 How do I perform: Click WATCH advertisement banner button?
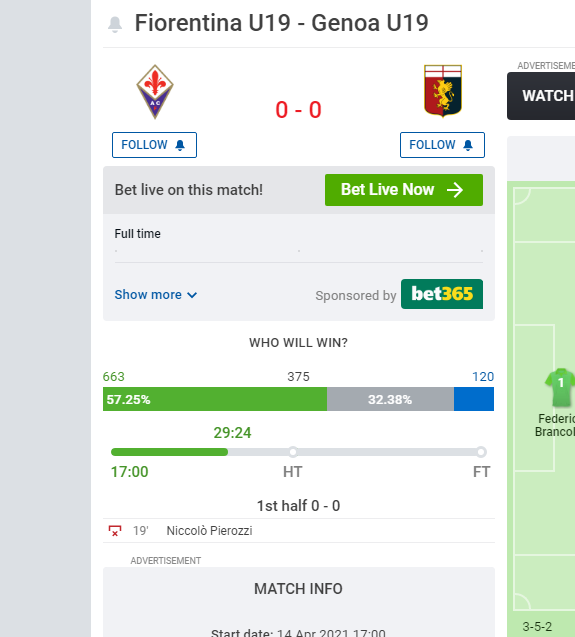[541, 96]
